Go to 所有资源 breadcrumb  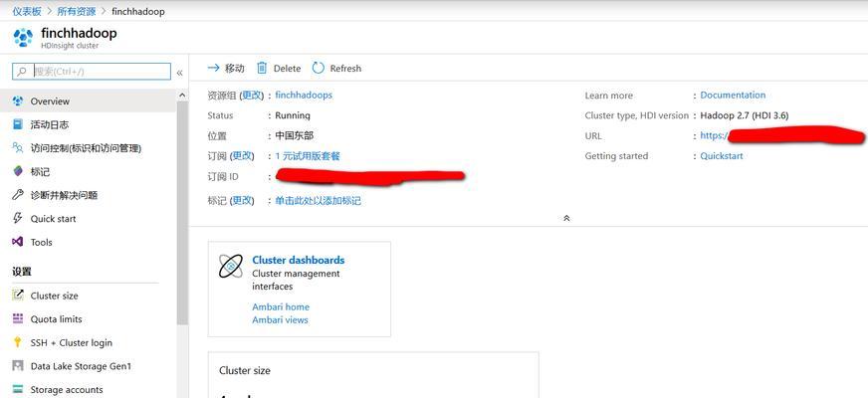(77, 11)
